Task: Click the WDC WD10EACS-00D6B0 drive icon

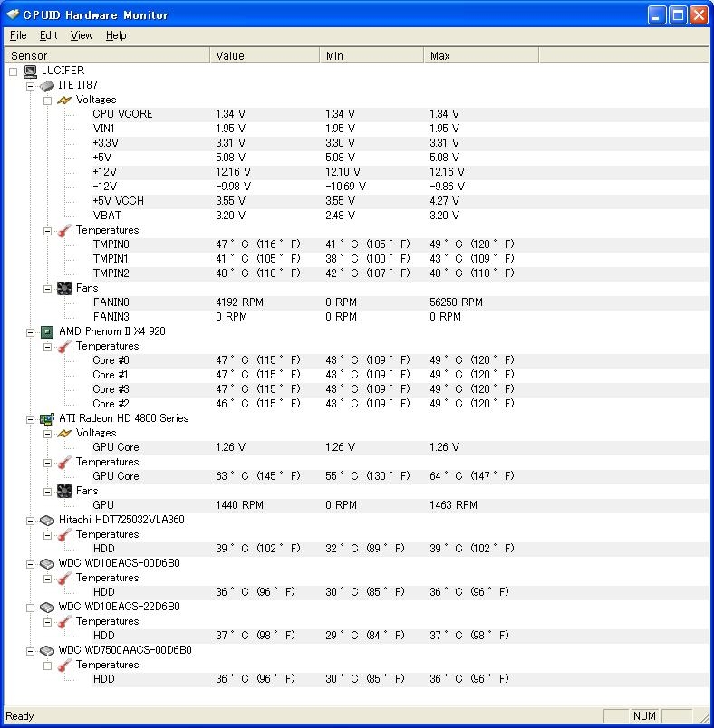Action: point(47,563)
